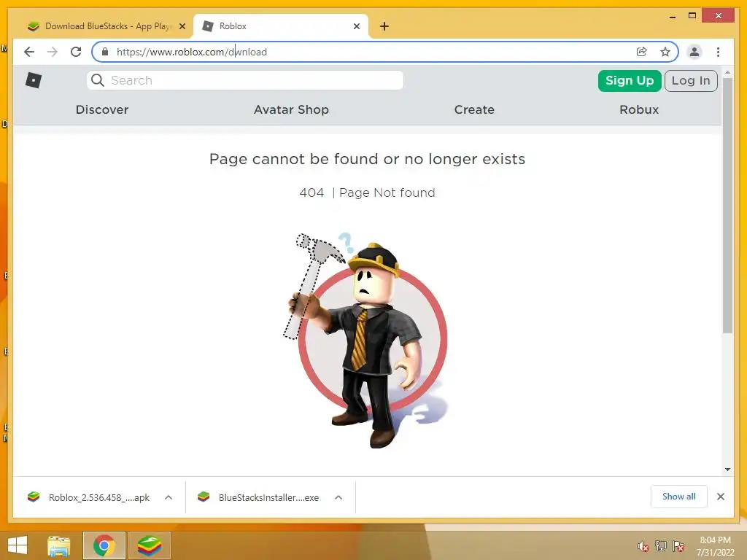
Task: Click the search magnifier icon
Action: click(x=97, y=80)
